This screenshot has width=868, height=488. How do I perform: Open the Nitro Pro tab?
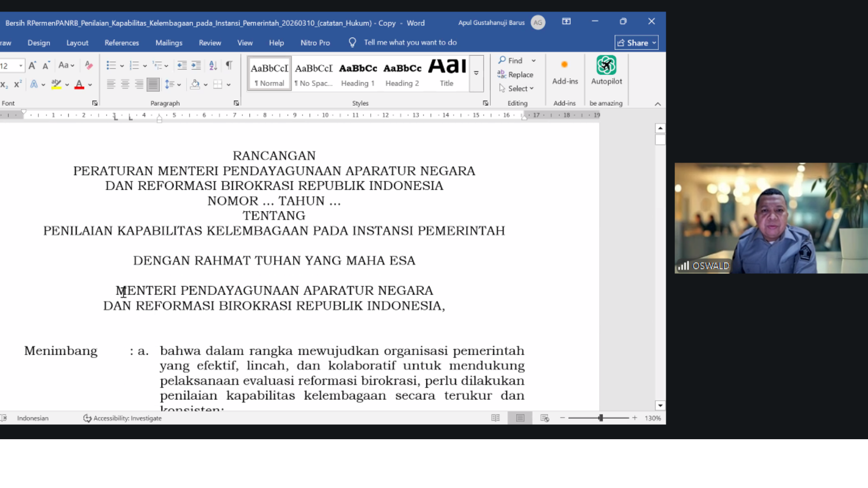coord(315,42)
